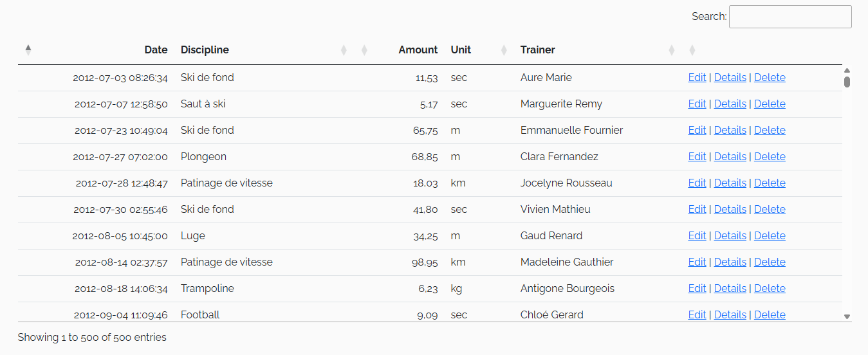The width and height of the screenshot is (868, 355).
Task: Click sort icon of actions column
Action: 692,50
